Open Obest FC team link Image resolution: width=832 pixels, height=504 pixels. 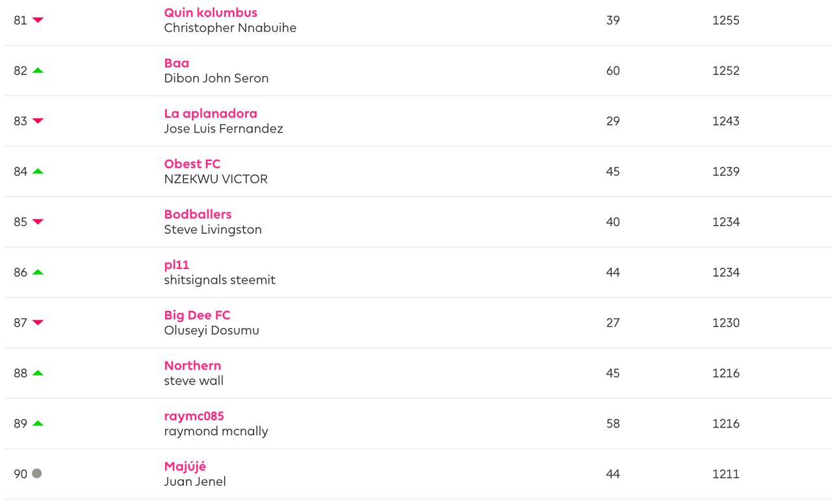click(x=192, y=164)
